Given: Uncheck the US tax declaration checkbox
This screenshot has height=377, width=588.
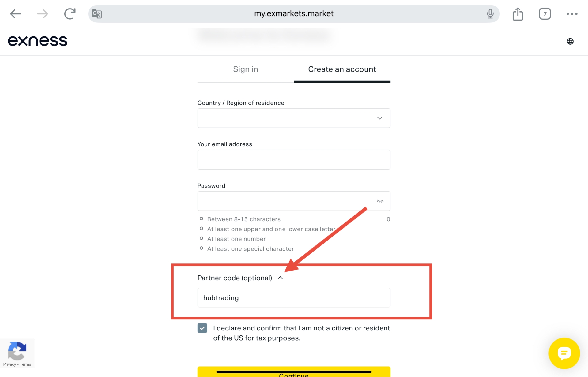Looking at the screenshot, I should (x=202, y=328).
